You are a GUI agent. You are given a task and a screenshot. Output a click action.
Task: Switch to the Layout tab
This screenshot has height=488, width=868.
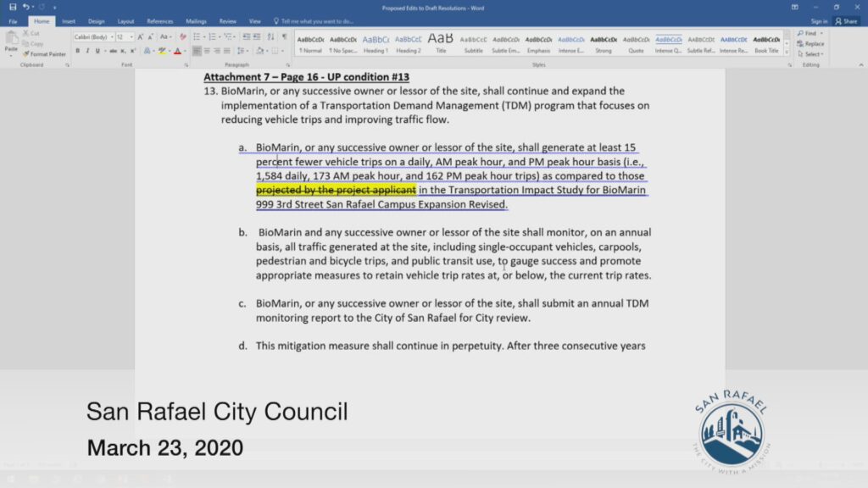pyautogui.click(x=125, y=21)
